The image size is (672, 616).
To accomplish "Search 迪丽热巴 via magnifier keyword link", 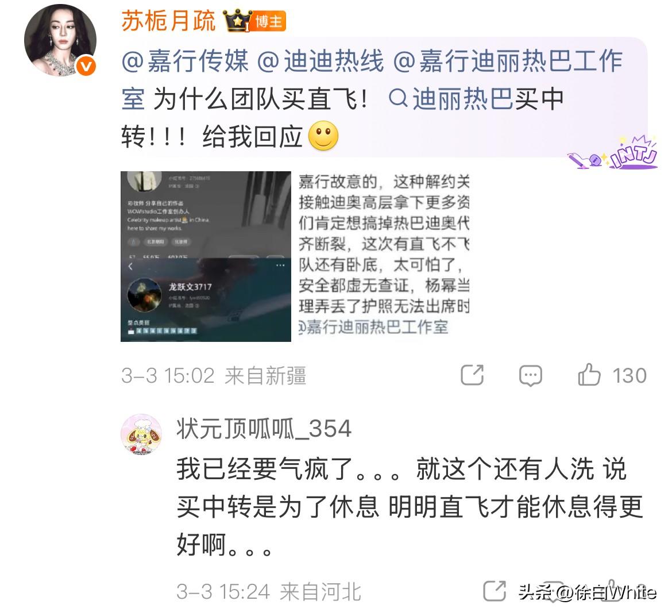I will tap(450, 99).
